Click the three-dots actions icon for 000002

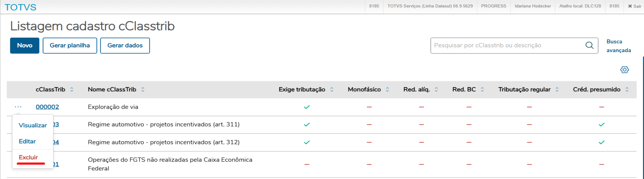click(x=18, y=107)
